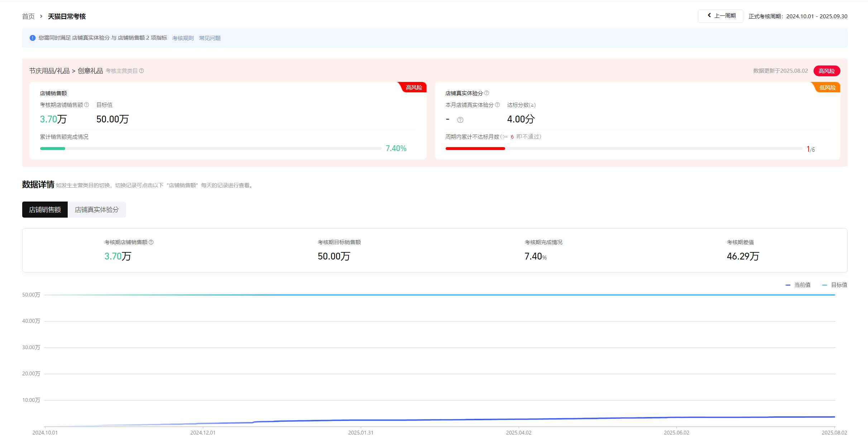Click help icon beside 本月店铺真实体验分
Screen dimensions: 868x446
pos(497,105)
